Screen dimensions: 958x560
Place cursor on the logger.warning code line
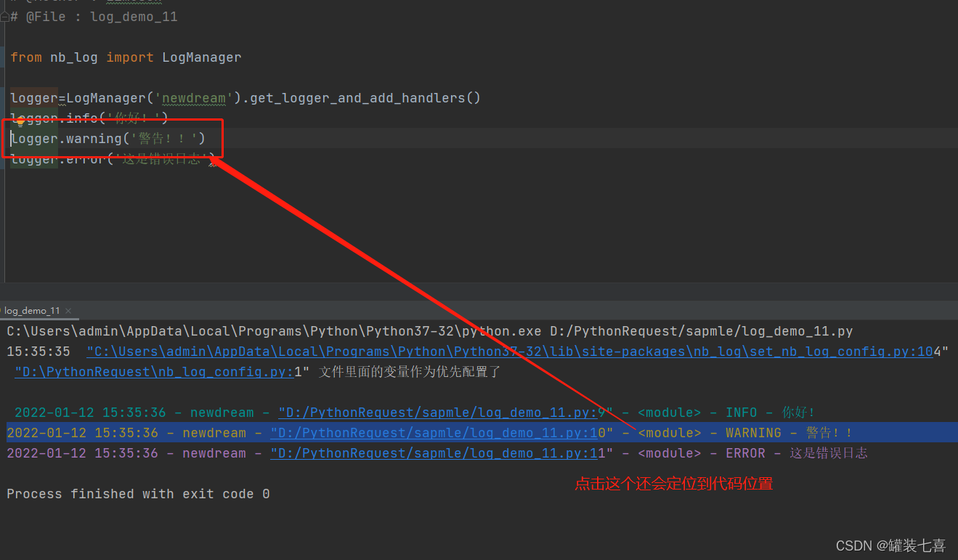pyautogui.click(x=108, y=139)
